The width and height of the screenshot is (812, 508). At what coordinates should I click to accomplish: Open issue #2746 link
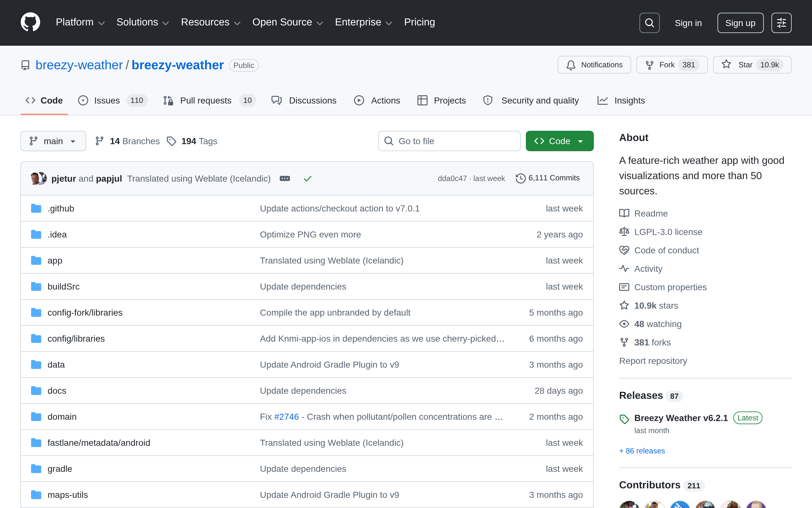pyautogui.click(x=286, y=417)
